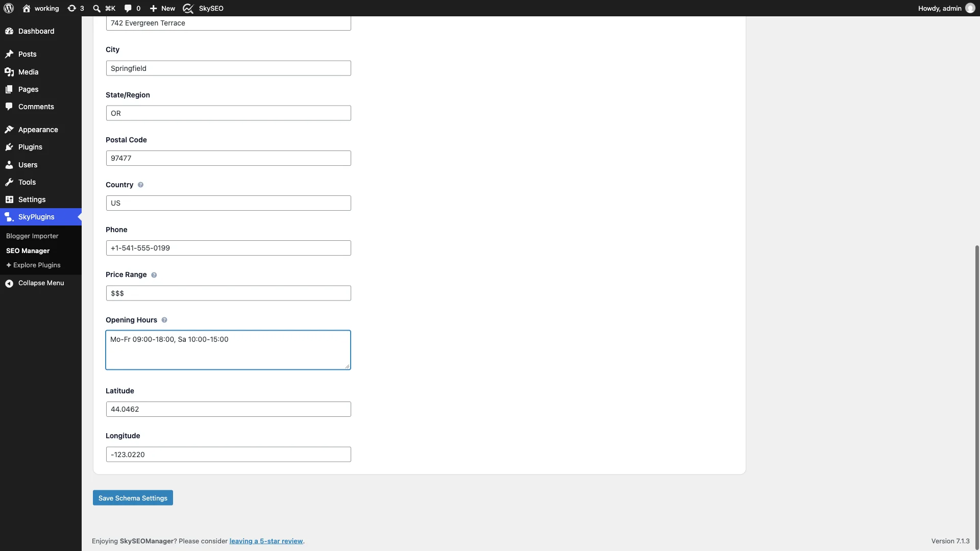Open the updates icon showing 3

point(72,8)
